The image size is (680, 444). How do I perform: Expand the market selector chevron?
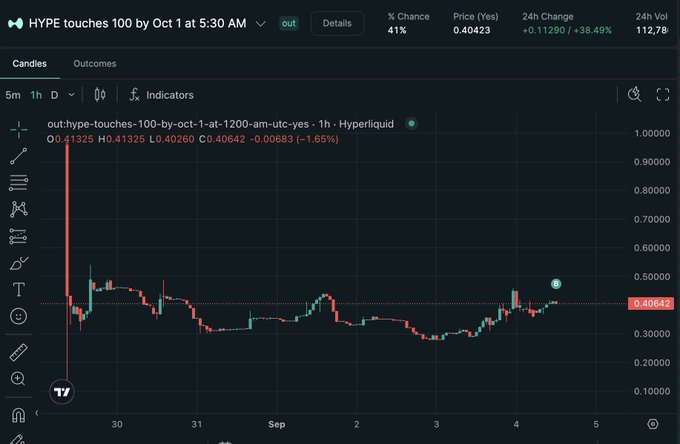coord(261,23)
